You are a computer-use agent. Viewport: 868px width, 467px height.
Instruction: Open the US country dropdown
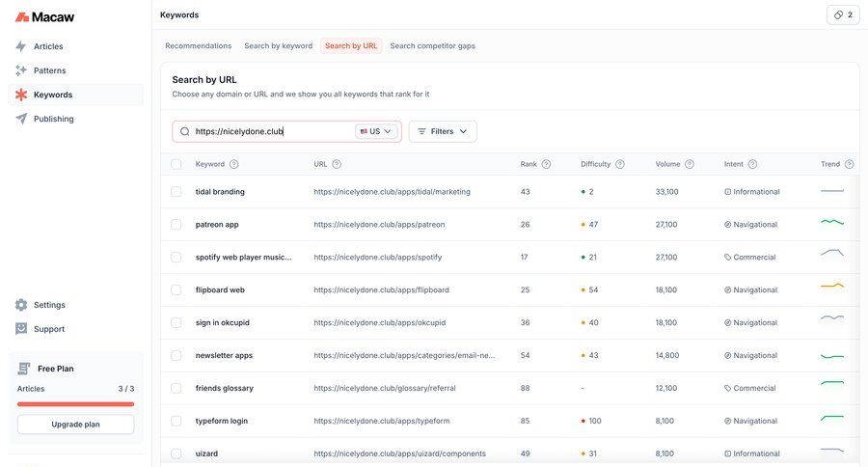tap(376, 132)
